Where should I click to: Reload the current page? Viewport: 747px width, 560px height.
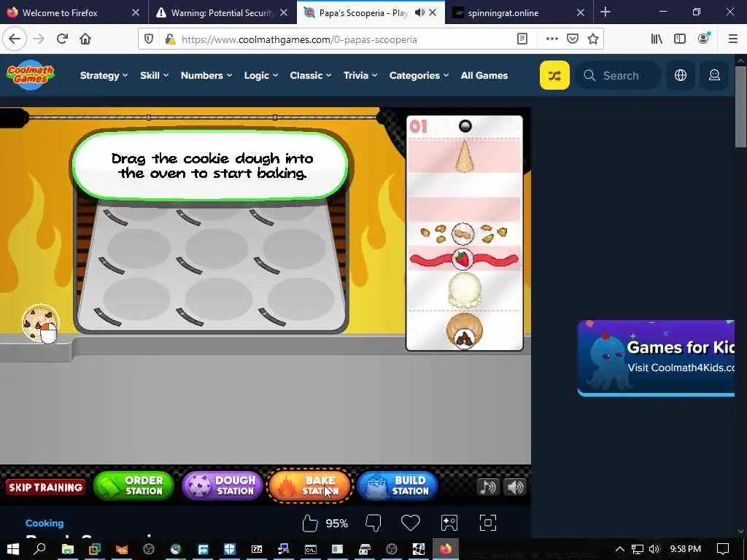pyautogui.click(x=62, y=39)
